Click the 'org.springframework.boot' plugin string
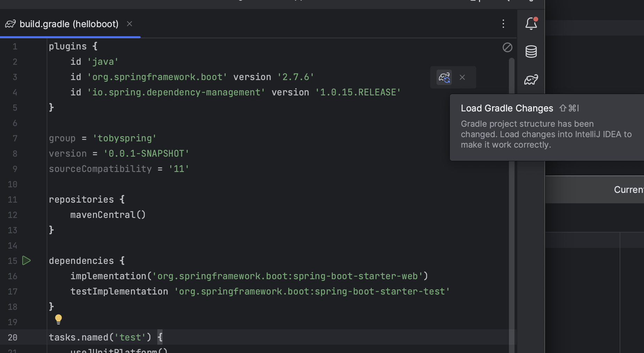This screenshot has width=644, height=353. point(157,77)
